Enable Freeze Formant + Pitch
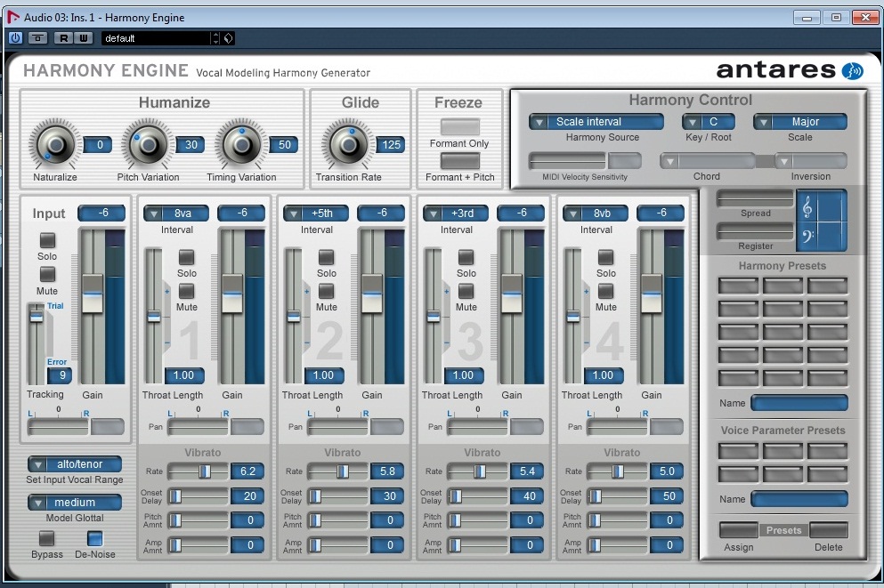Screen dimensions: 884x588 click(460, 160)
